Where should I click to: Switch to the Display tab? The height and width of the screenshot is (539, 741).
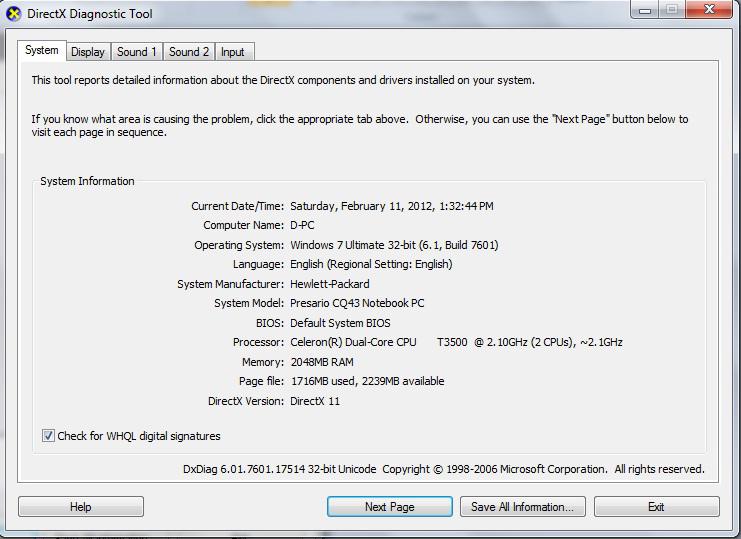click(88, 52)
